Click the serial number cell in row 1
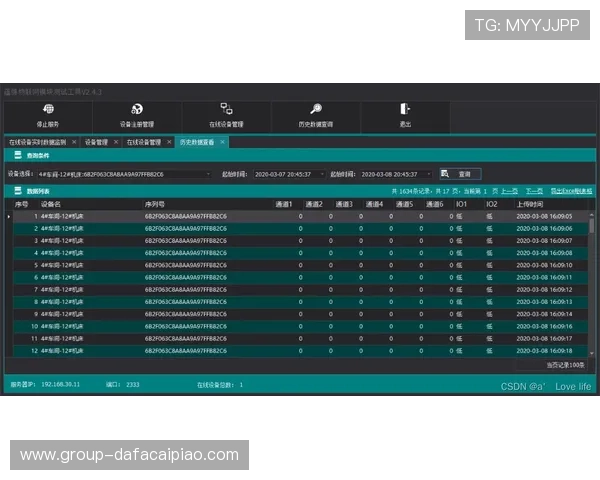The height and width of the screenshot is (480, 600). click(186, 217)
